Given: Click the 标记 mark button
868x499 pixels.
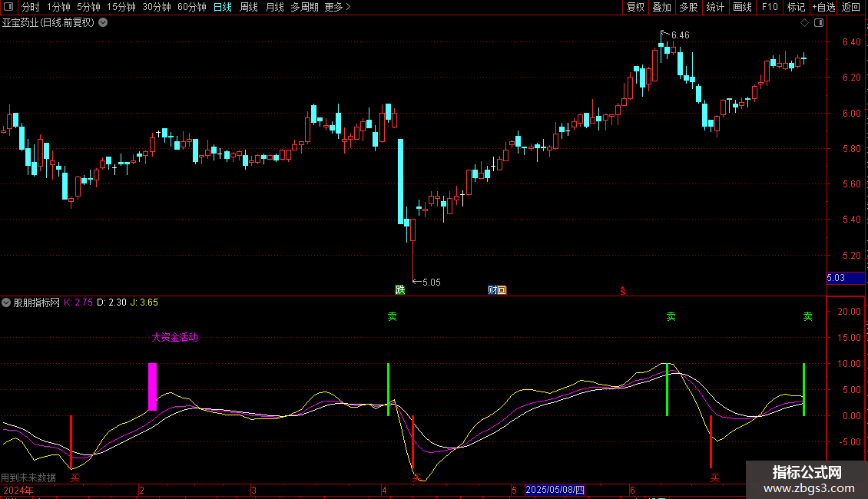Looking at the screenshot, I should pyautogui.click(x=796, y=7).
